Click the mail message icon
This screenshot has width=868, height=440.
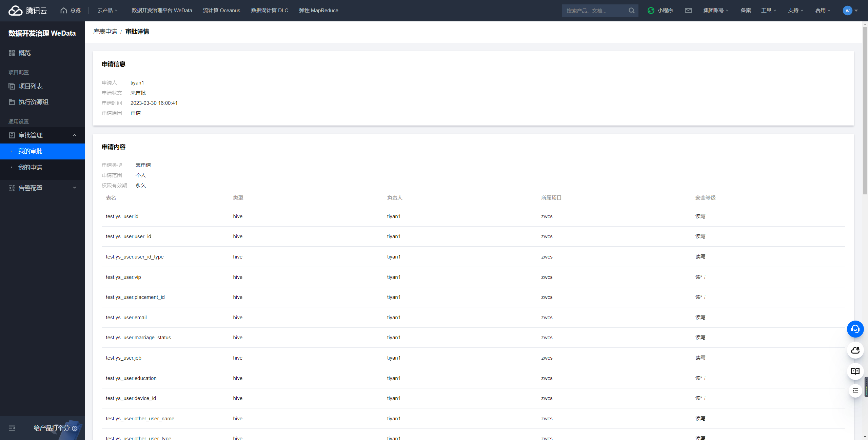click(688, 11)
